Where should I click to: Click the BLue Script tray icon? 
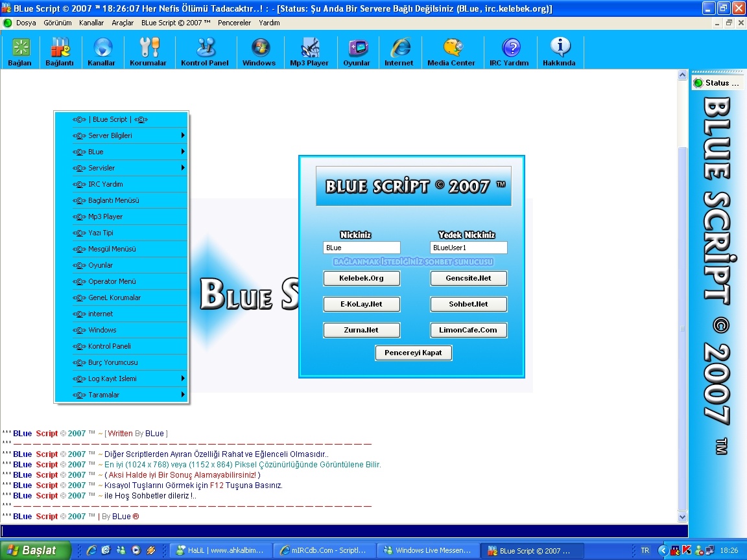click(x=675, y=550)
